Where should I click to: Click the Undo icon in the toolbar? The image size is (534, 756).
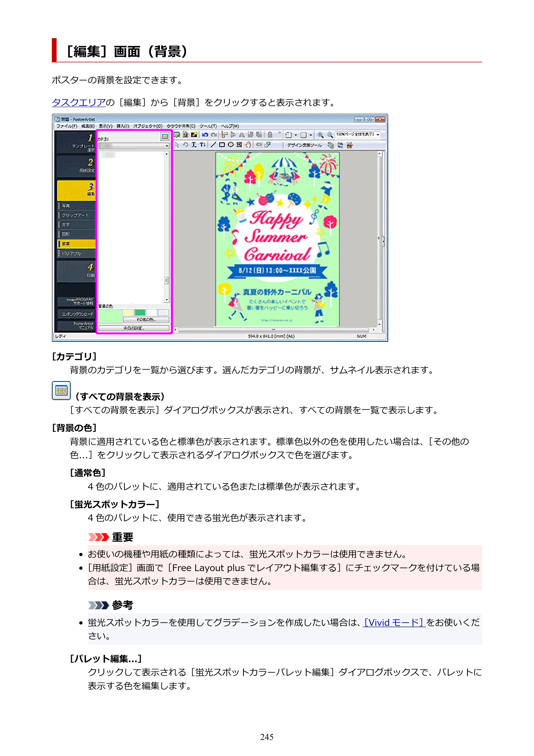[x=205, y=135]
